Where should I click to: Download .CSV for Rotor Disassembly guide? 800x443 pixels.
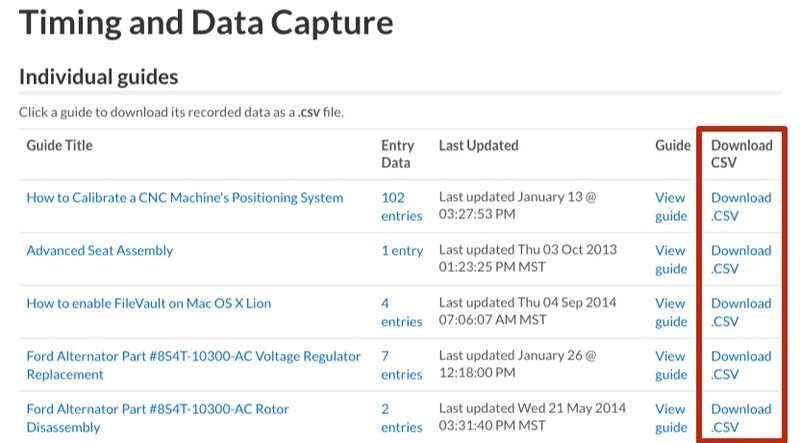coord(741,418)
